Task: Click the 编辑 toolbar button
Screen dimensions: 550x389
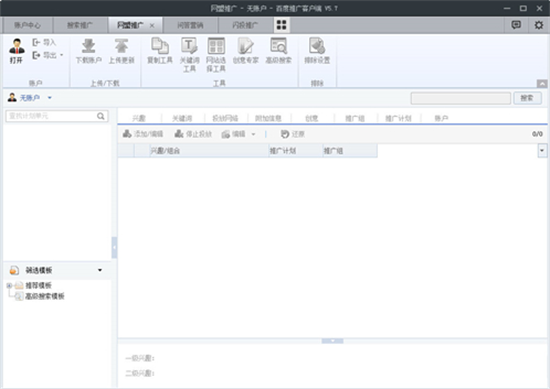Action: pos(234,134)
